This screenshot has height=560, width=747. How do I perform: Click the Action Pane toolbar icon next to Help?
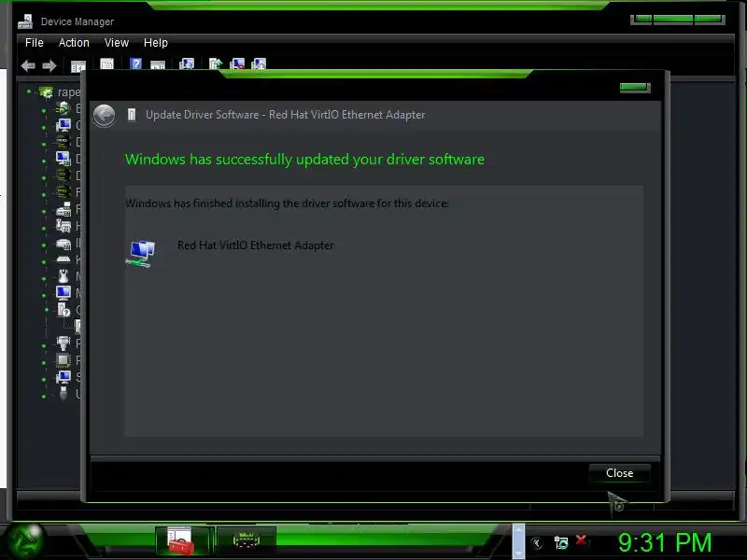coord(158,65)
